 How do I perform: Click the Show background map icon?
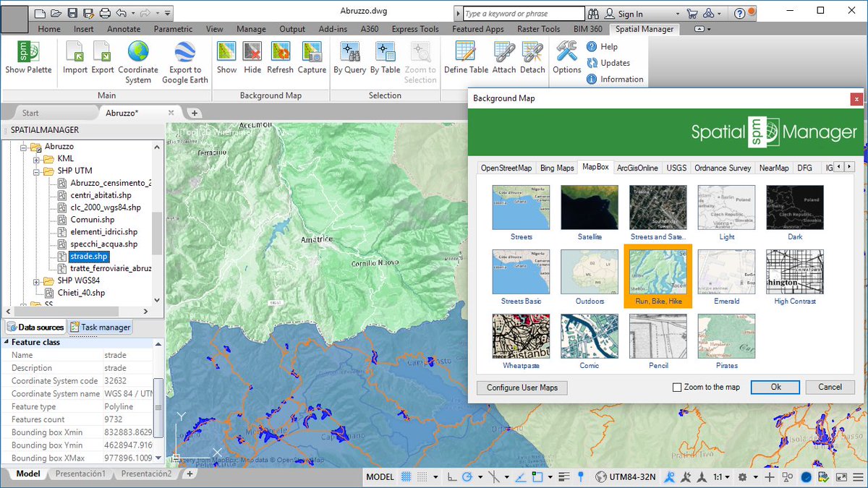pyautogui.click(x=226, y=53)
